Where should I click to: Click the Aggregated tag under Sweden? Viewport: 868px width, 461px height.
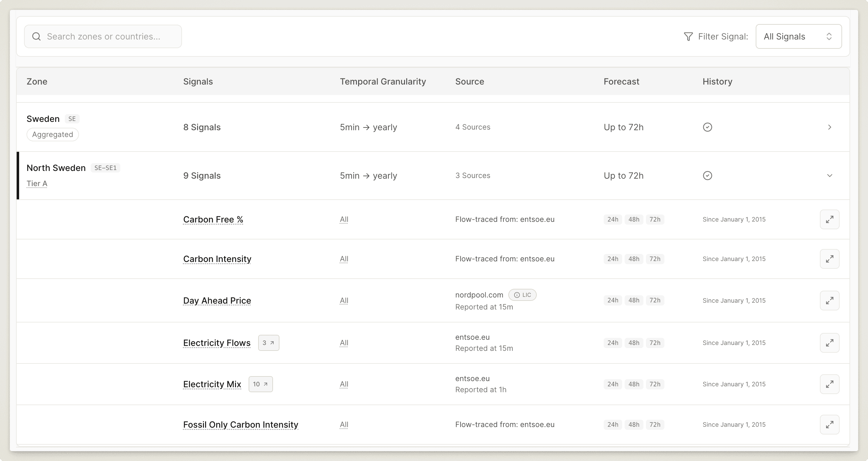coord(52,135)
